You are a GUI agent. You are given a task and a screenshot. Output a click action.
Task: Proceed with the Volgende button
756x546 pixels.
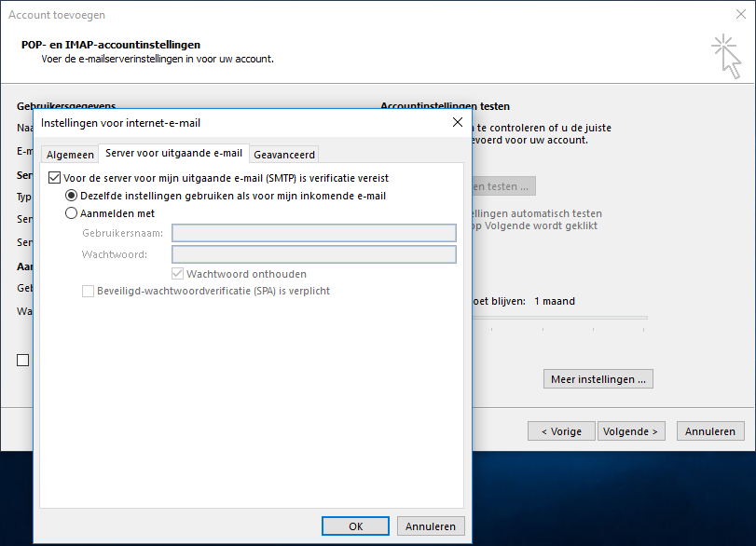tap(631, 431)
